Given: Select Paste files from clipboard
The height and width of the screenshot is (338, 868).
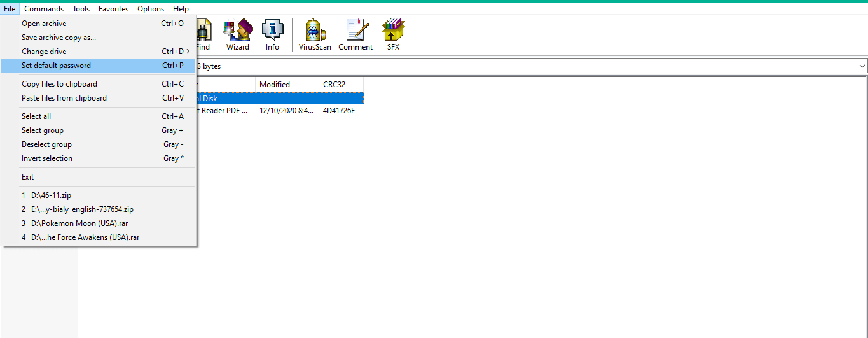Looking at the screenshot, I should coord(99,98).
